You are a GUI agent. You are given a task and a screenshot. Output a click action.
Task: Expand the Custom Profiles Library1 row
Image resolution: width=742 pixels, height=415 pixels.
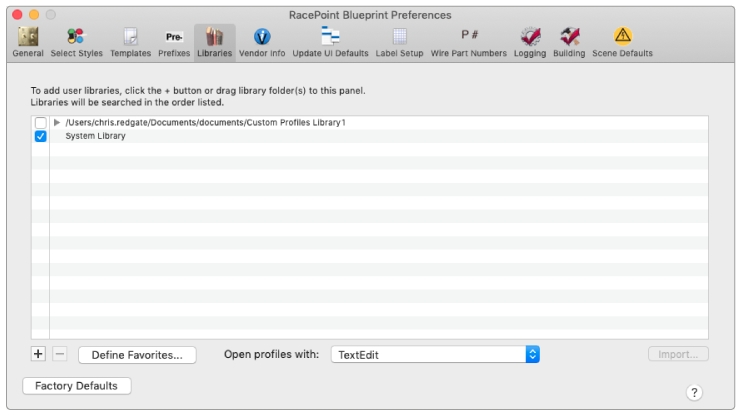[57, 123]
